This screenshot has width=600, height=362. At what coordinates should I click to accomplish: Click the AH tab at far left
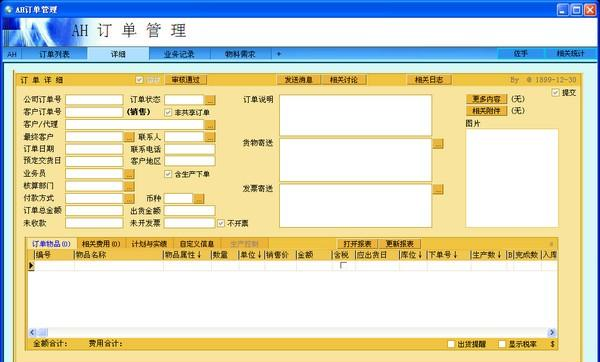click(12, 54)
